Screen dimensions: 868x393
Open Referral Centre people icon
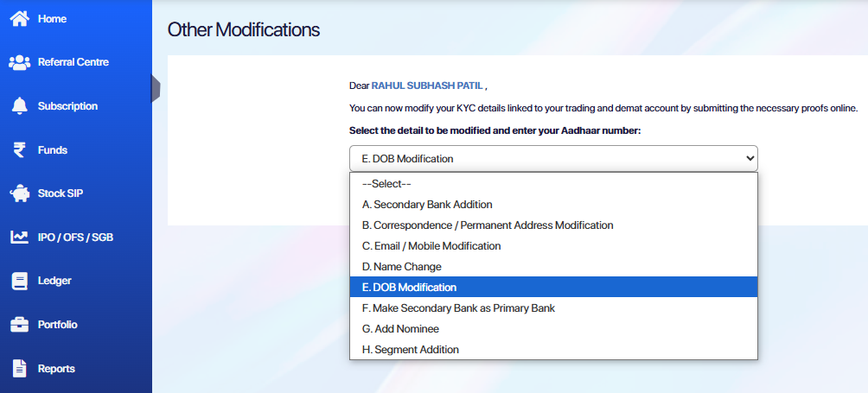click(x=19, y=62)
